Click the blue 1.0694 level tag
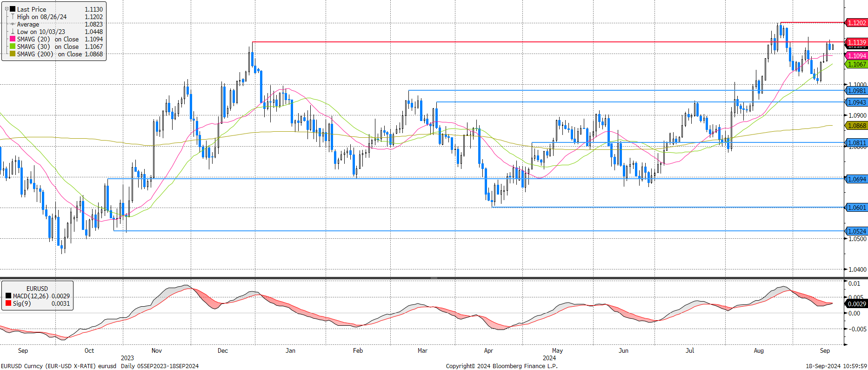Image resolution: width=868 pixels, height=370 pixels. [856, 179]
